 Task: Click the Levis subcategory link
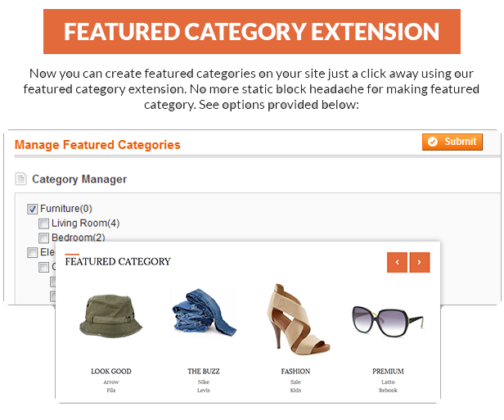[204, 391]
